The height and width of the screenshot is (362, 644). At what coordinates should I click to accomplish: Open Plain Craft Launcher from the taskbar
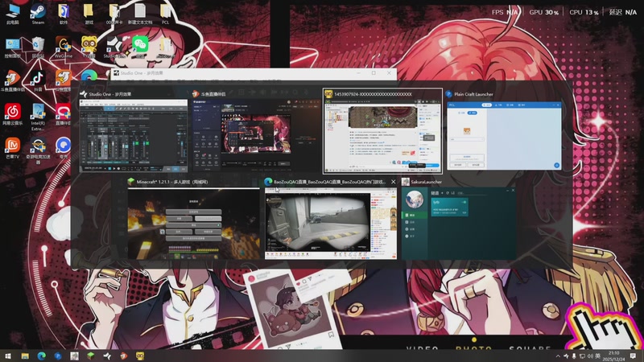[58, 356]
